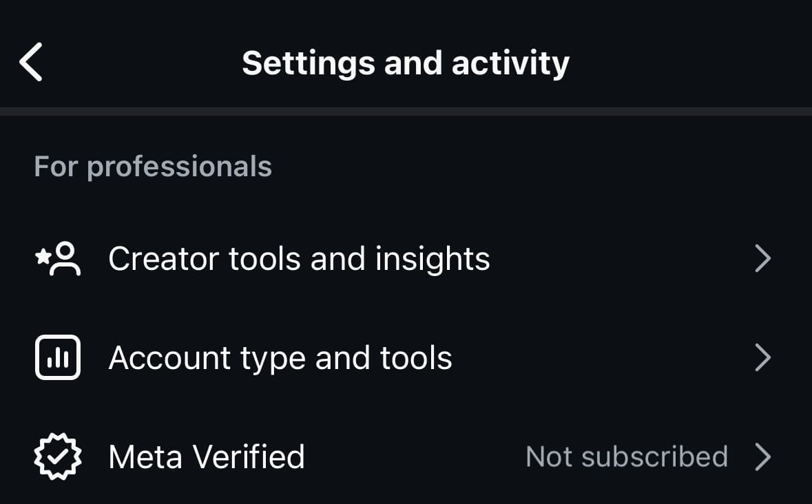
Task: Tap the word insights in the creator row
Action: [433, 259]
